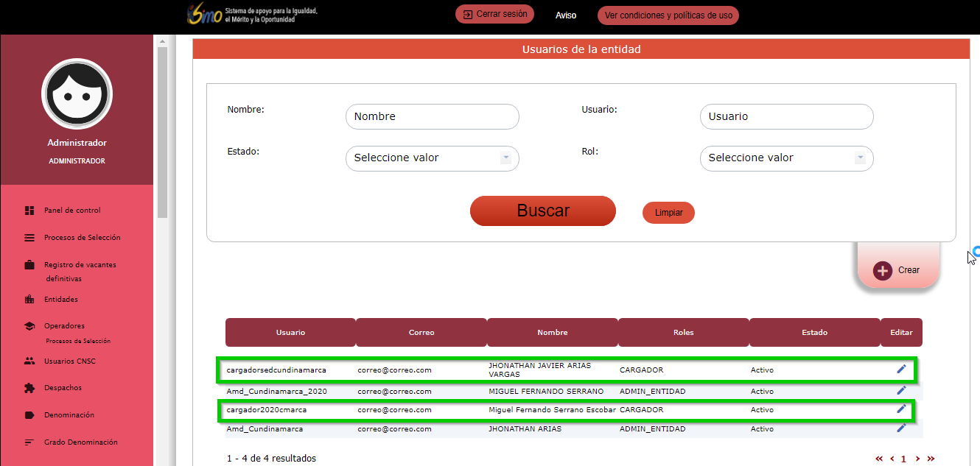Image resolution: width=980 pixels, height=466 pixels.
Task: Click the sidebar vertical scrollbar
Action: coord(162,133)
